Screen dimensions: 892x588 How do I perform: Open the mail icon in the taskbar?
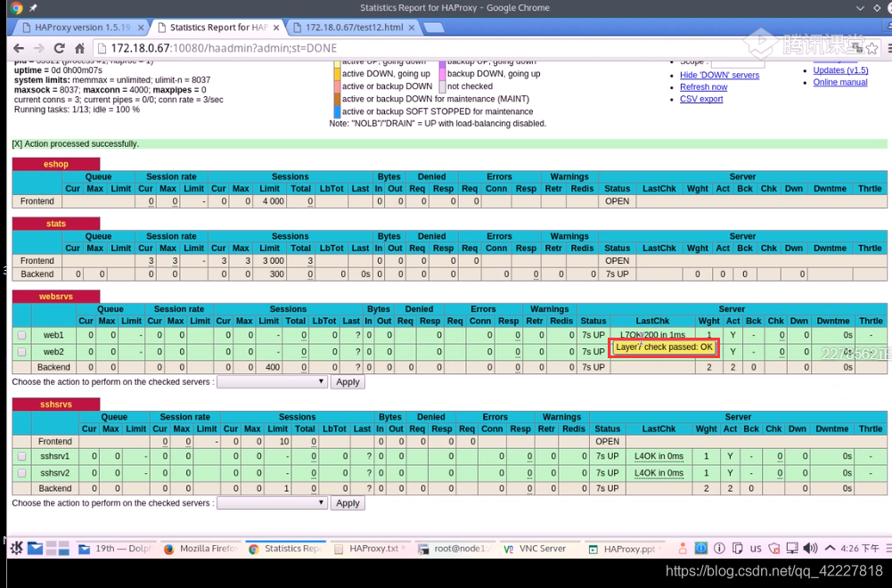[36, 548]
